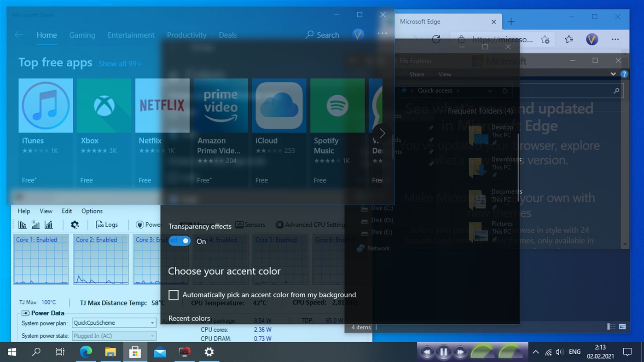Turn off the Transparency effects toggle
The width and height of the screenshot is (644, 362).
pos(180,241)
